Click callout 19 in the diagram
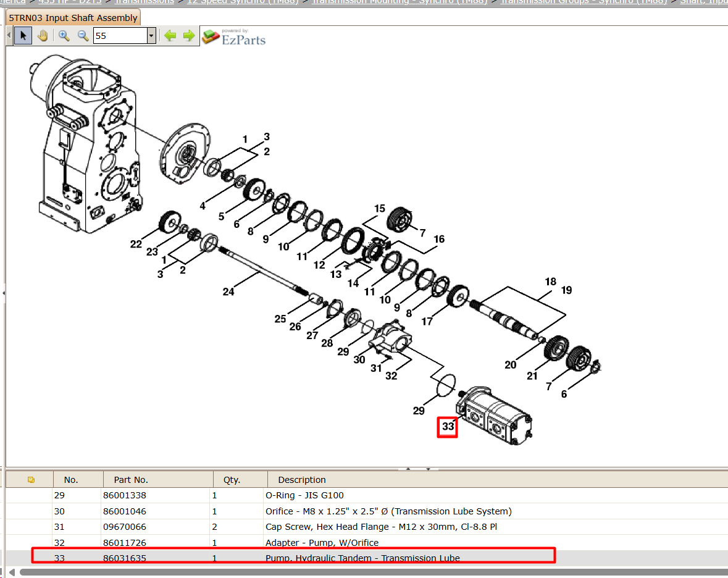Viewport: 728px width, 578px height. point(566,290)
